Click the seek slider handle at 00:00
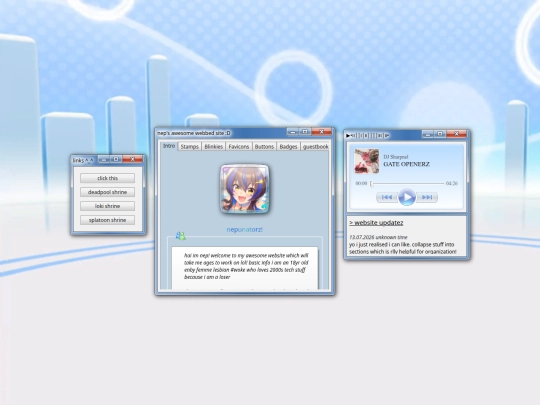This screenshot has height=405, width=540. [372, 184]
